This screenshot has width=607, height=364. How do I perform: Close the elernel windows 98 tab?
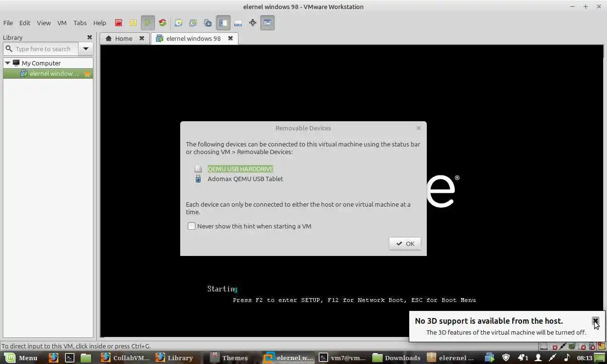tap(230, 38)
